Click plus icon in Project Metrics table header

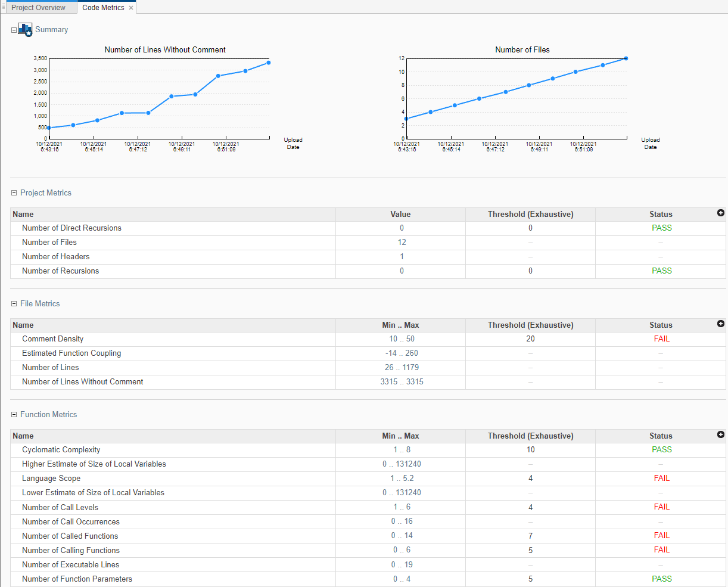click(x=720, y=213)
